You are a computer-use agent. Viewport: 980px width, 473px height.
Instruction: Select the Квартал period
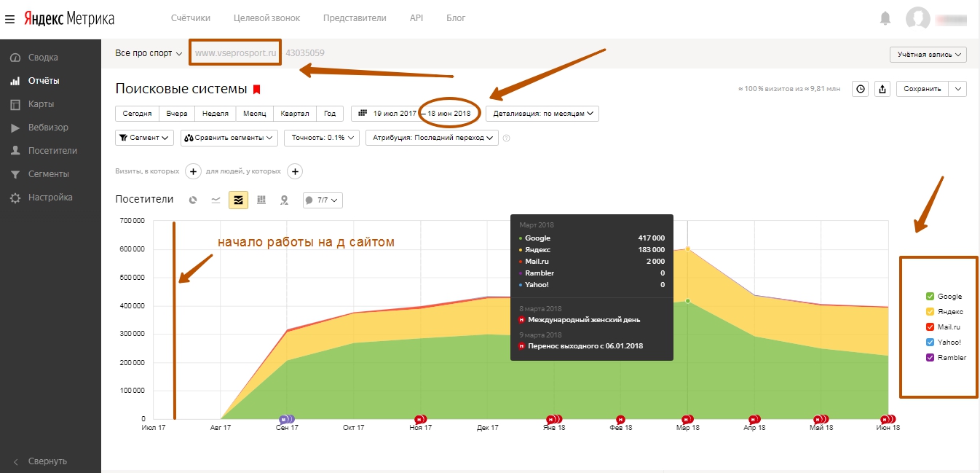click(x=295, y=114)
